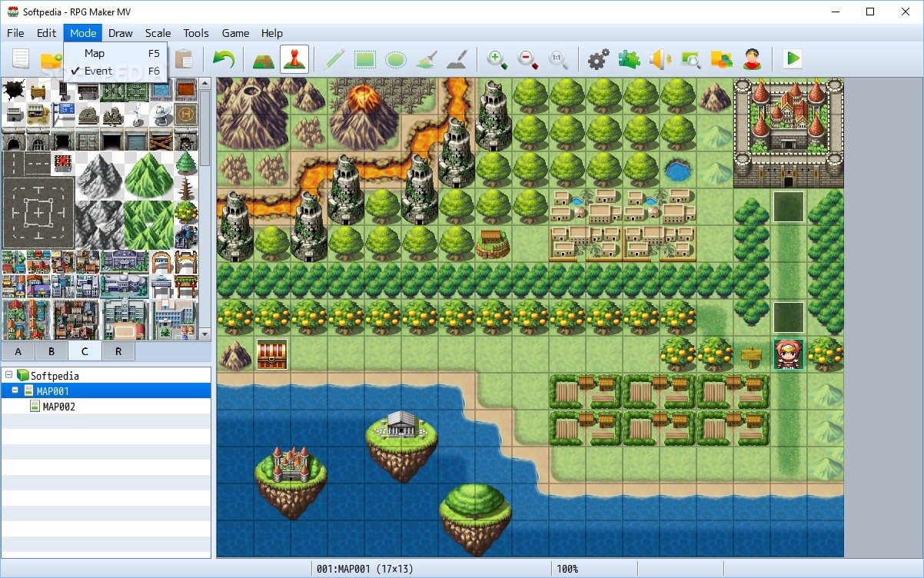Open the Game menu

pos(235,33)
